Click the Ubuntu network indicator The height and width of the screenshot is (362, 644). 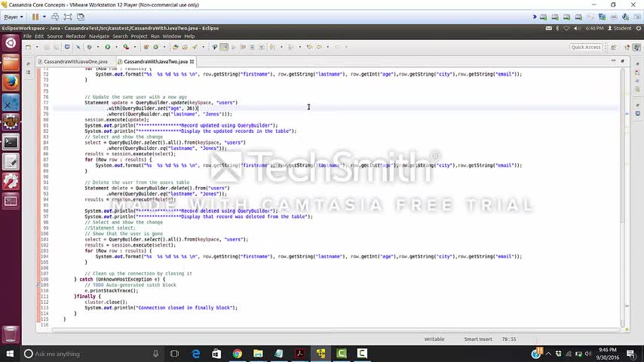(567, 29)
